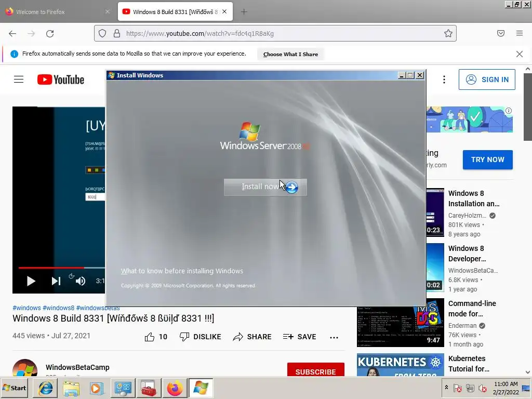This screenshot has height=399, width=532.
Task: Click the taskbar clock 11:00 AM
Action: [506, 384]
